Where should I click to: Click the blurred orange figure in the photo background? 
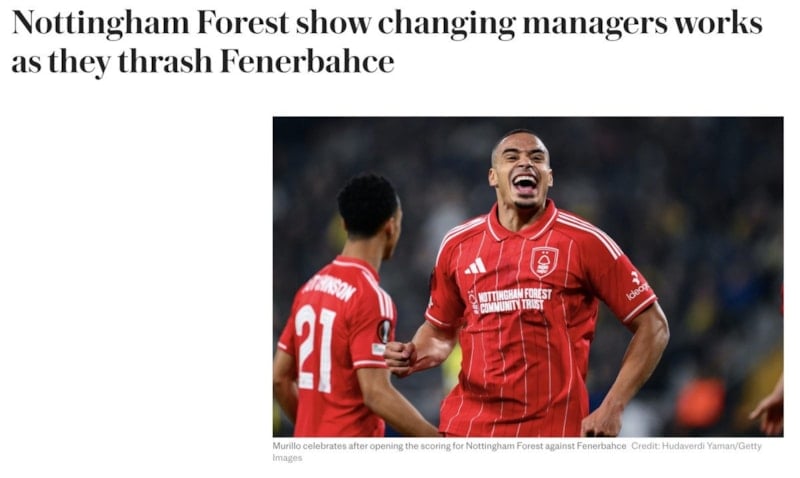coord(701,402)
